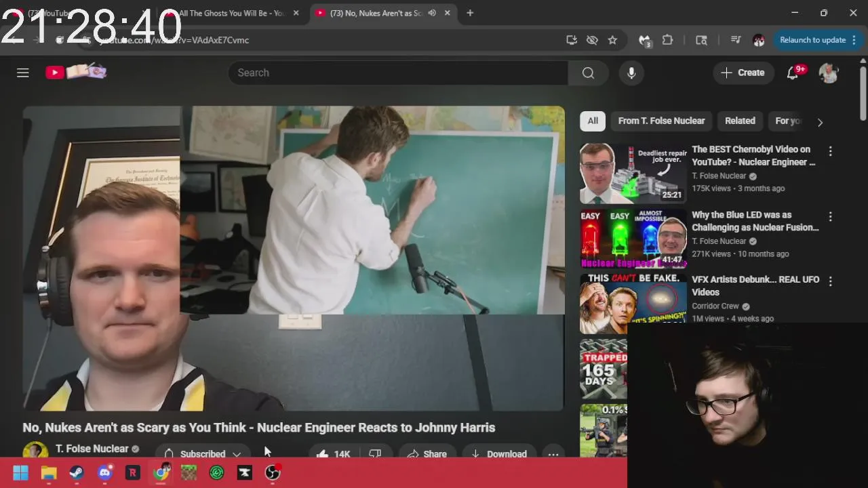
Task: Expand the Subscribed notification dropdown
Action: point(237,454)
